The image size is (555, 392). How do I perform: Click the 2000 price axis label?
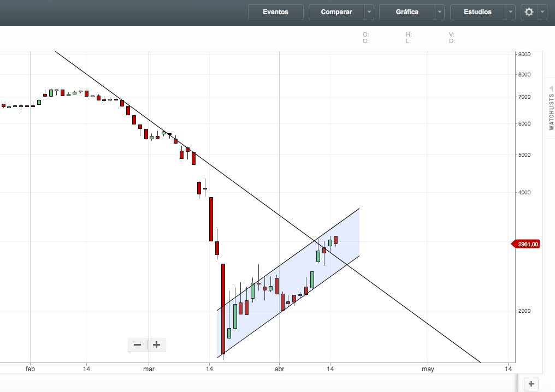524,311
